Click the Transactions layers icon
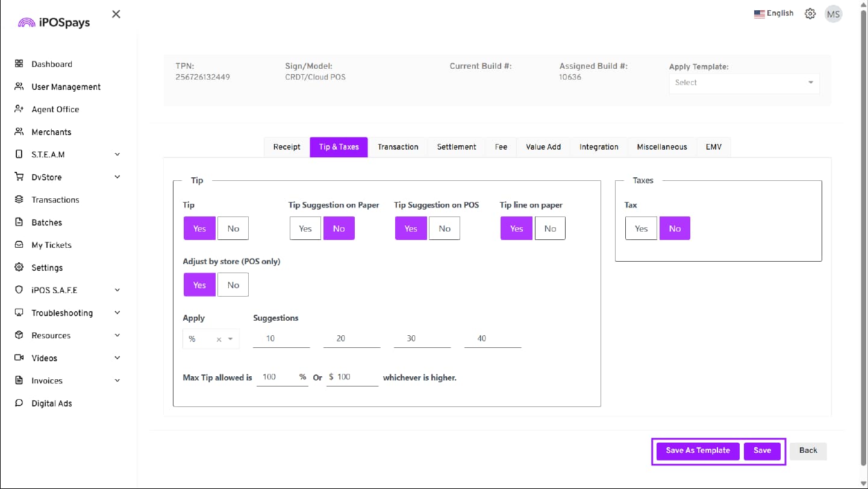Screen dimensions: 868x489 point(19,200)
